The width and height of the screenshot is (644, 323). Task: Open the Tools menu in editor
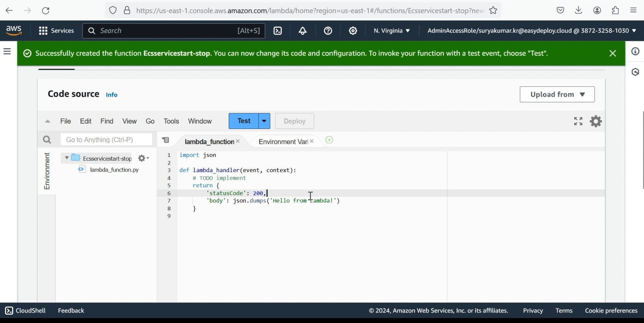coord(171,122)
